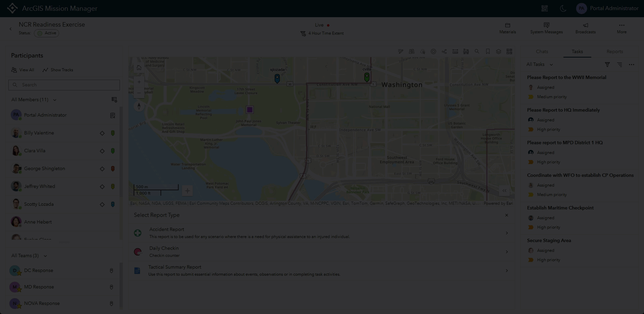
Task: Open the basemap gallery icon
Action: pyautogui.click(x=509, y=51)
